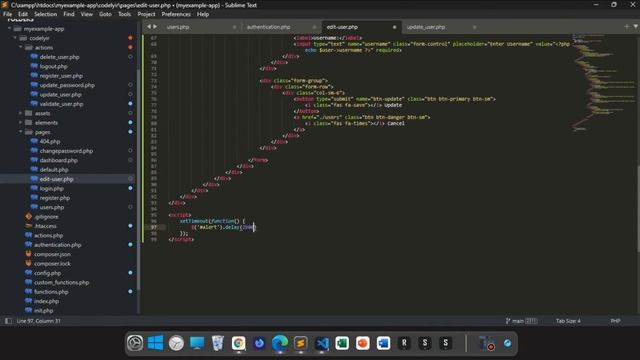The height and width of the screenshot is (360, 640).
Task: Click the .gitignore orange diamond icon
Action: point(29,216)
